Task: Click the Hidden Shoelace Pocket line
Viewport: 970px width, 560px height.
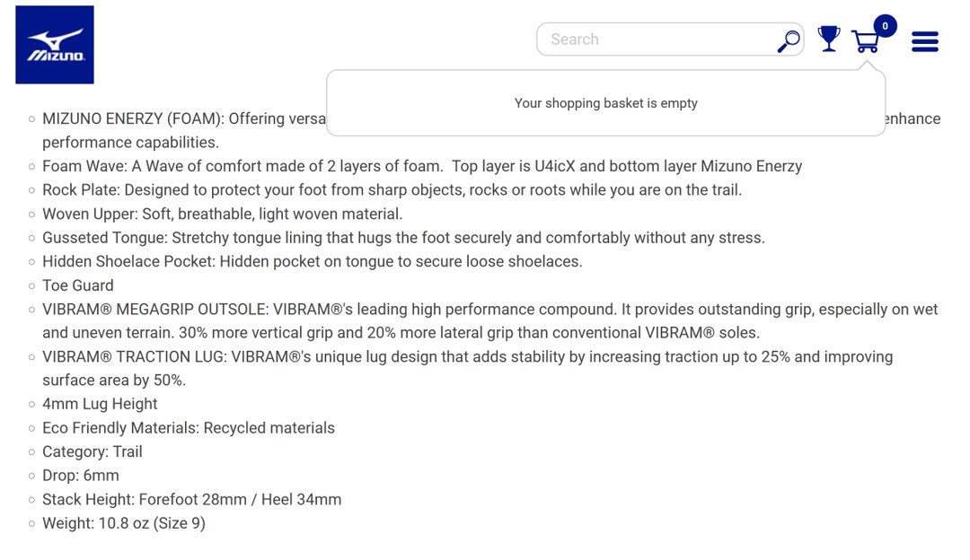Action: pos(312,261)
